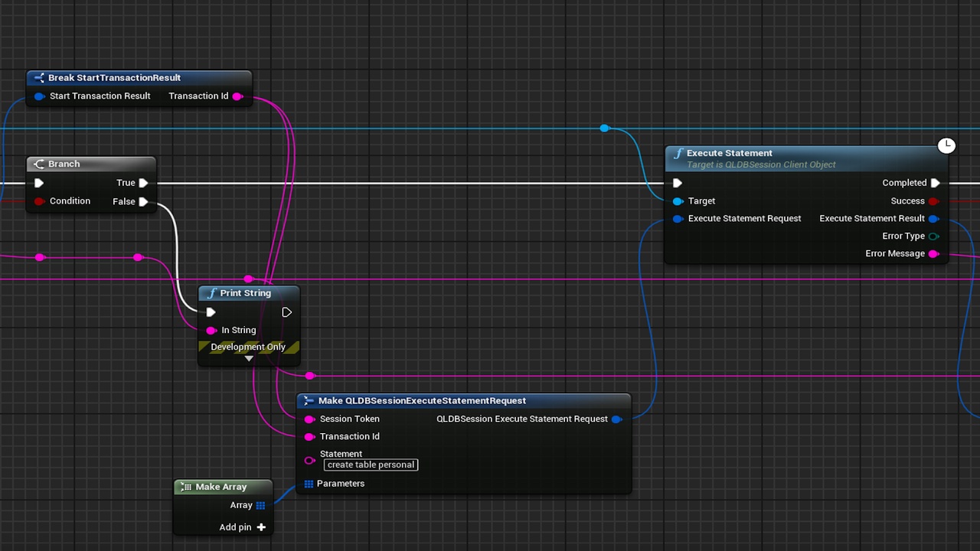Click the In String pin on Print String

[x=211, y=331]
